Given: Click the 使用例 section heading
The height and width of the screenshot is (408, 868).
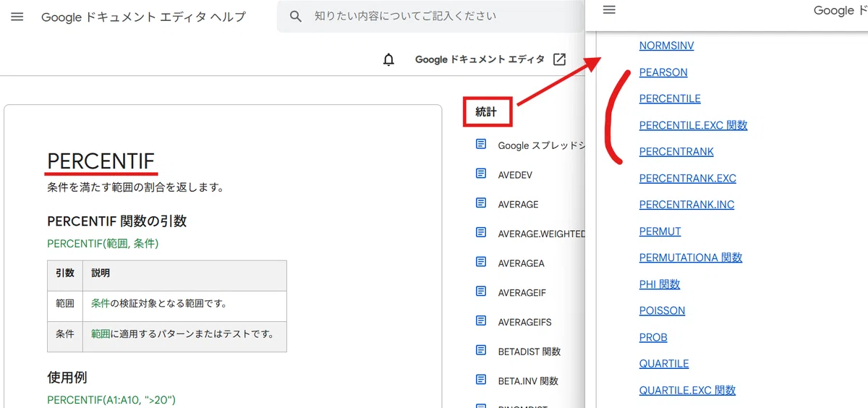Looking at the screenshot, I should click(x=67, y=377).
